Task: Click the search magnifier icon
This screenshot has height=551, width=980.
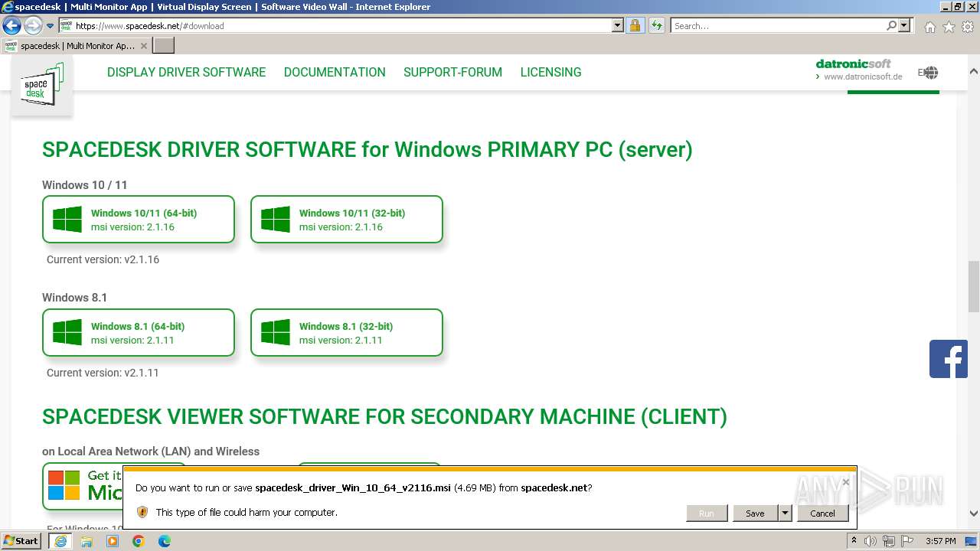Action: 891,26
